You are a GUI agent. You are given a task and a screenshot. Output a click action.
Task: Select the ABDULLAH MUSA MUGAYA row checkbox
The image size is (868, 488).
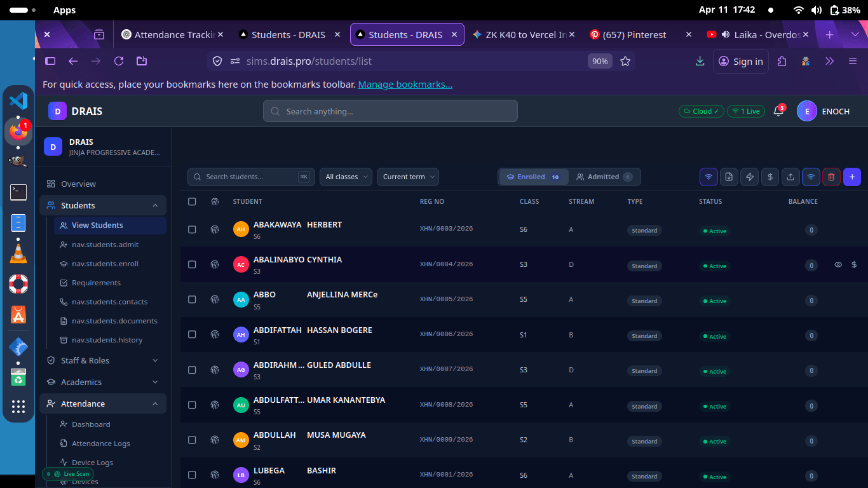(x=192, y=440)
